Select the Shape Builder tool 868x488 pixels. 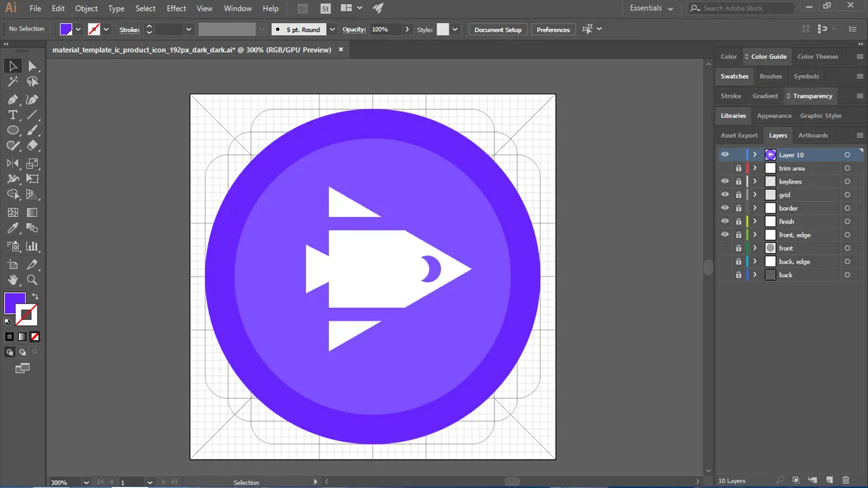click(13, 195)
